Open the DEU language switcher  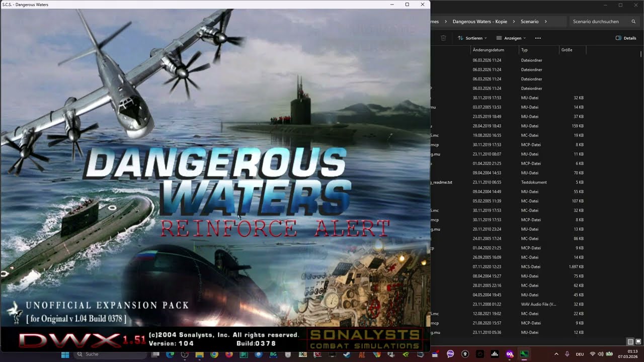click(580, 354)
